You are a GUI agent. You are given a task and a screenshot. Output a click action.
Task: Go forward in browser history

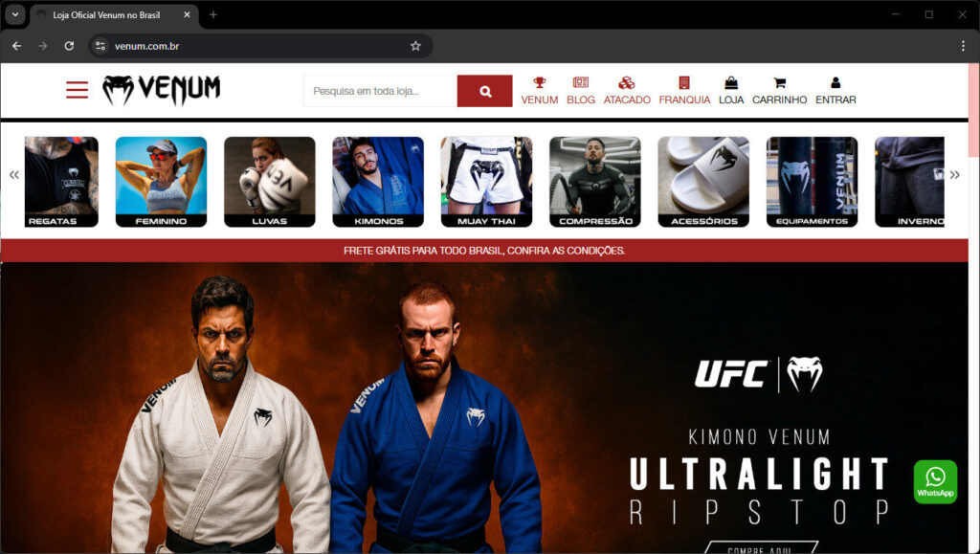click(42, 46)
